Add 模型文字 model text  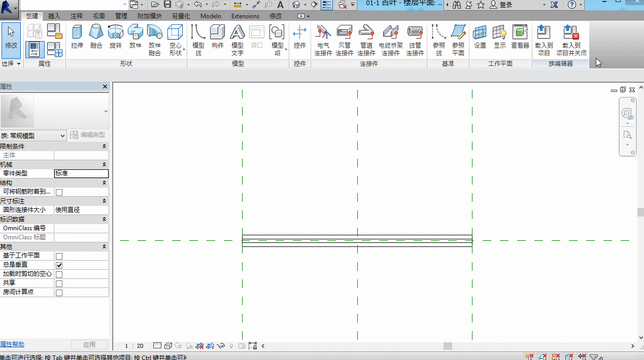coord(238,40)
